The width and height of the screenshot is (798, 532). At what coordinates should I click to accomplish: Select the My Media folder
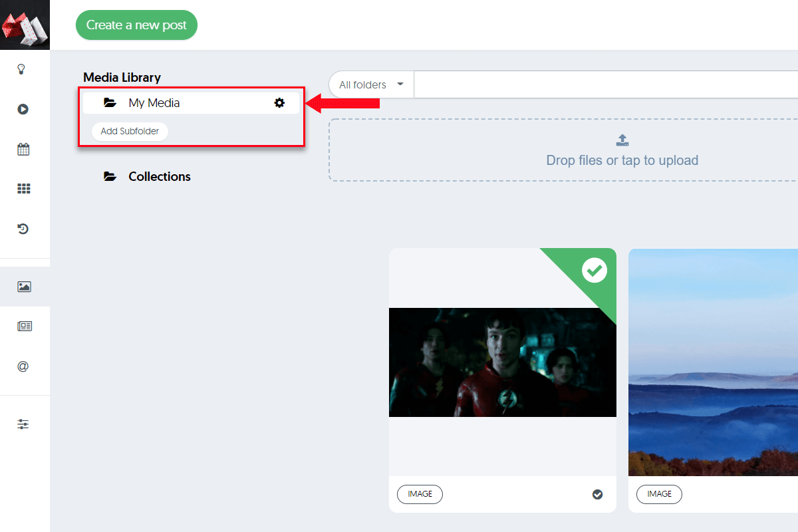pyautogui.click(x=191, y=102)
